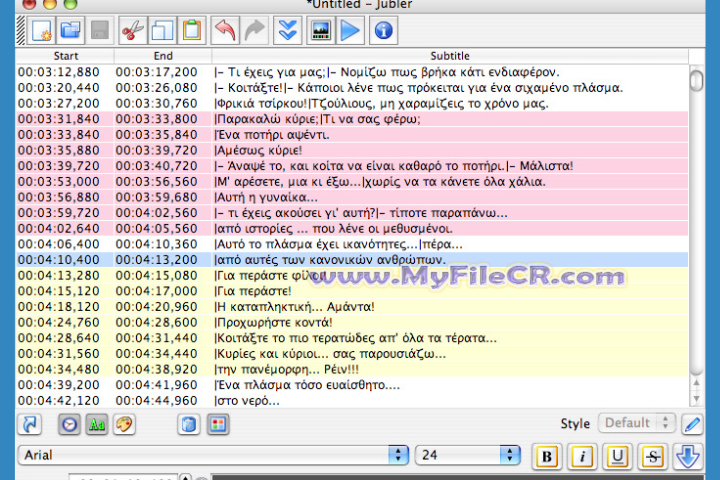Select 'Αυτό το πλάσμα έχει ικανότητες' row
Screen dimensions: 720x480
[352, 244]
